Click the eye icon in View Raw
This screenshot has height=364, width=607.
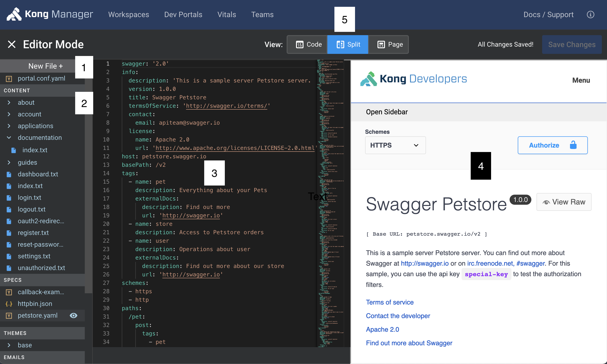click(546, 202)
